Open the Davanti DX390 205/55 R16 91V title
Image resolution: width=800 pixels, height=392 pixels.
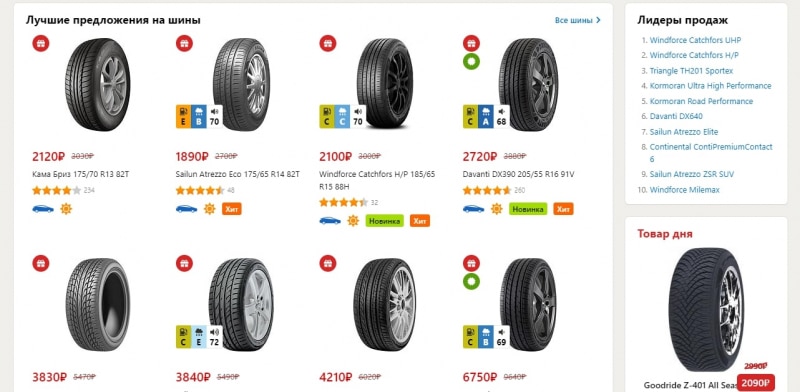click(518, 174)
